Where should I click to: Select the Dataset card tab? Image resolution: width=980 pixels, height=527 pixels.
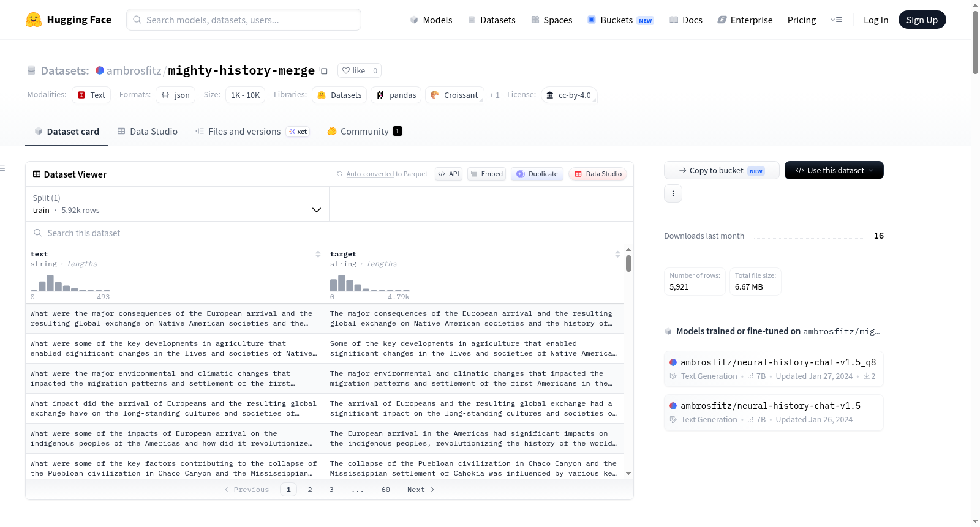(67, 131)
